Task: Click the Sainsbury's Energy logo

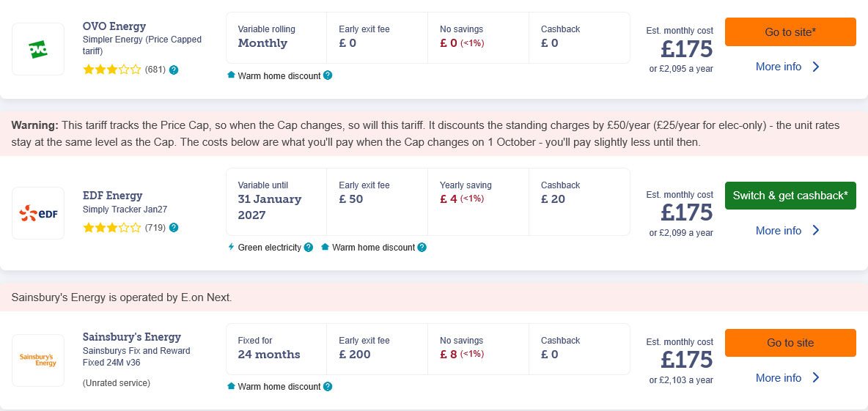Action: (38, 360)
